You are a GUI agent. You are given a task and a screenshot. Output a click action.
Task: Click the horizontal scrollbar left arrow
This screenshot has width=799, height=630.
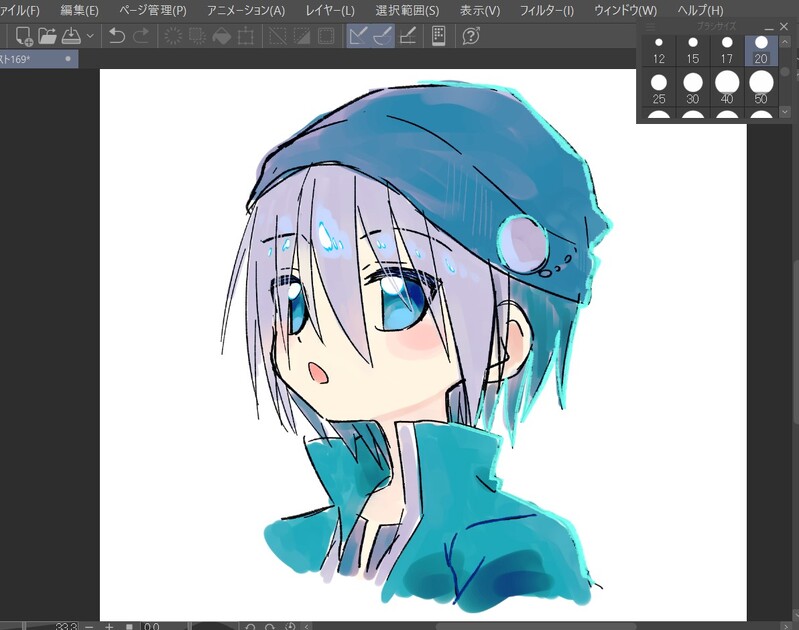[x=306, y=626]
